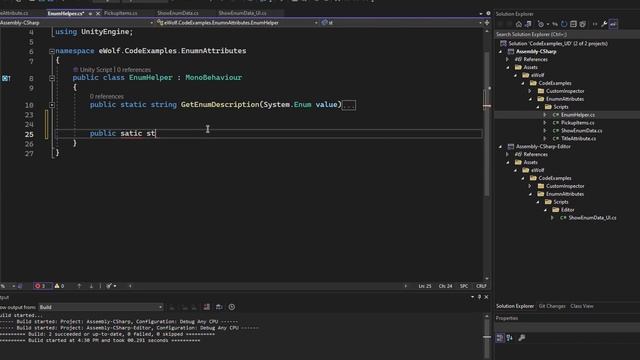Collapse the EnumHelper class on line 8
640x360 pixels.
pyautogui.click(x=52, y=78)
